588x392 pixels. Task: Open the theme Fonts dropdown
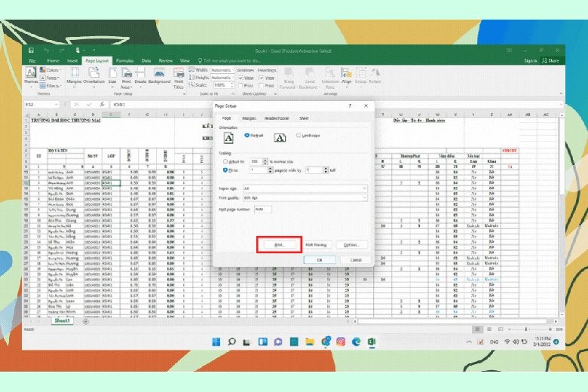coord(50,78)
